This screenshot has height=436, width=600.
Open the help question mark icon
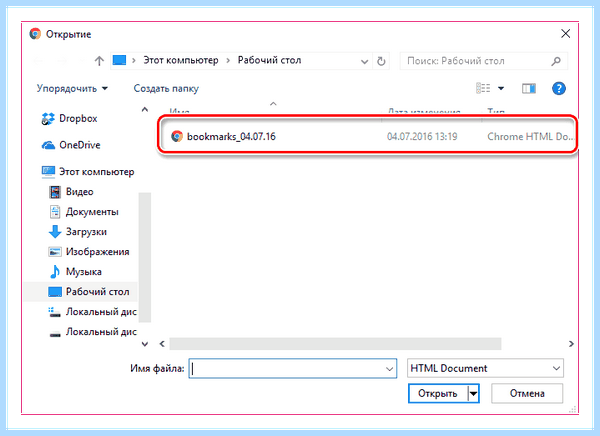[559, 88]
